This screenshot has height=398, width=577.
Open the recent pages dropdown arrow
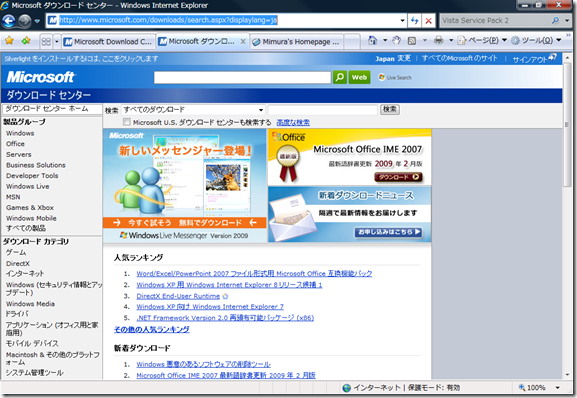[x=37, y=21]
